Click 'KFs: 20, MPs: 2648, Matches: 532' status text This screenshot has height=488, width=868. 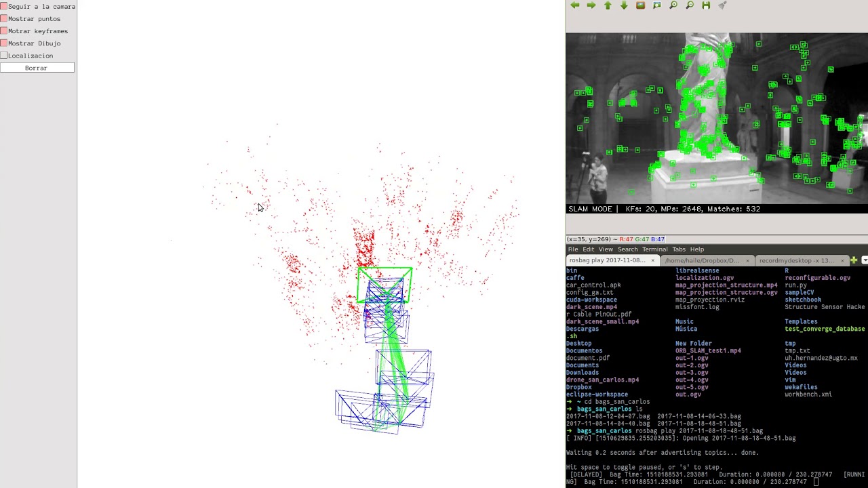point(692,209)
